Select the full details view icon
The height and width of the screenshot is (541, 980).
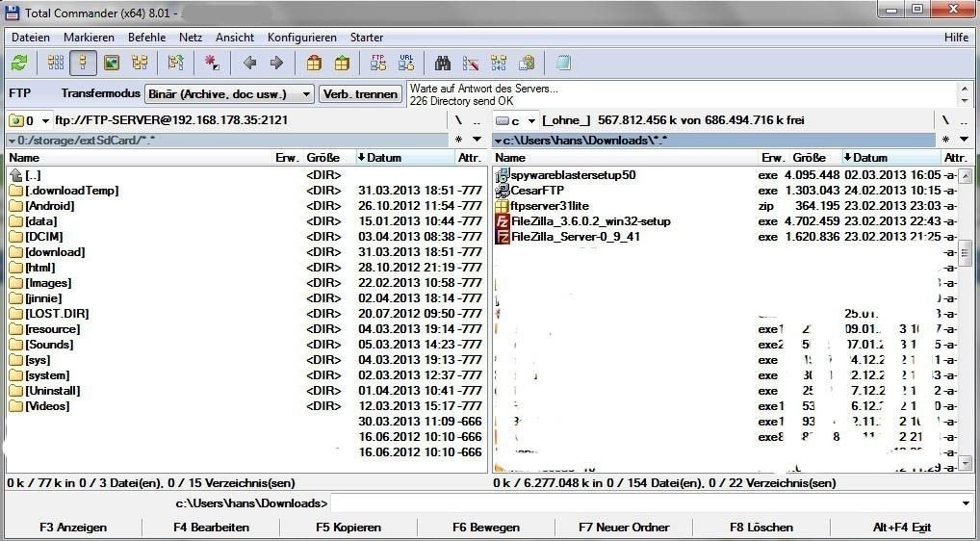(x=83, y=64)
